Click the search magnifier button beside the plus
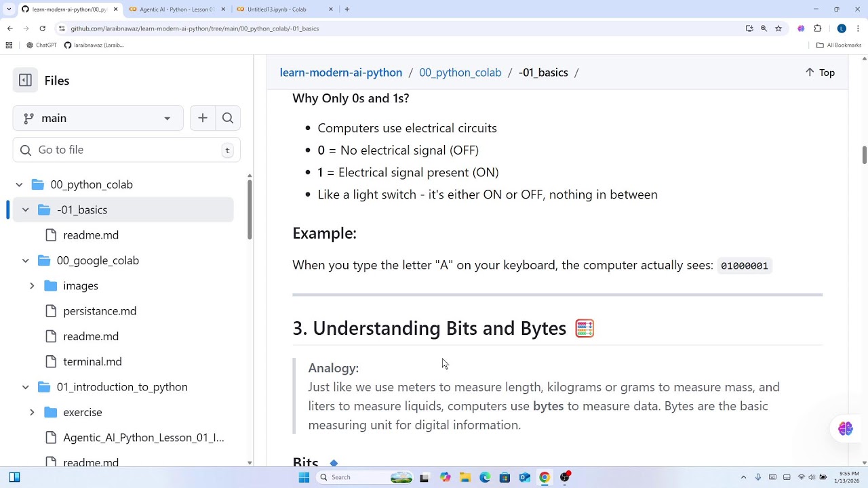The image size is (868, 488). (228, 118)
